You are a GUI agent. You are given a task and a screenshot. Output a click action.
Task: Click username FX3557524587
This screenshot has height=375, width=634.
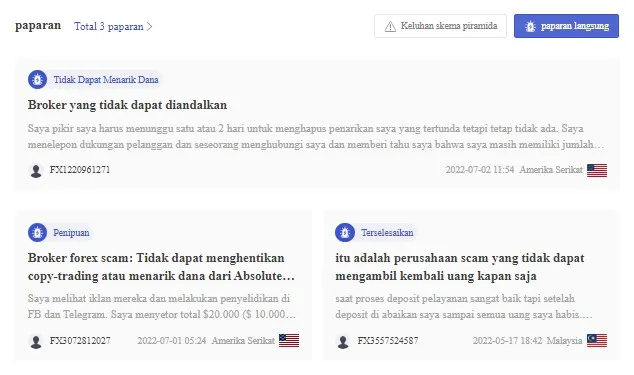[388, 341]
